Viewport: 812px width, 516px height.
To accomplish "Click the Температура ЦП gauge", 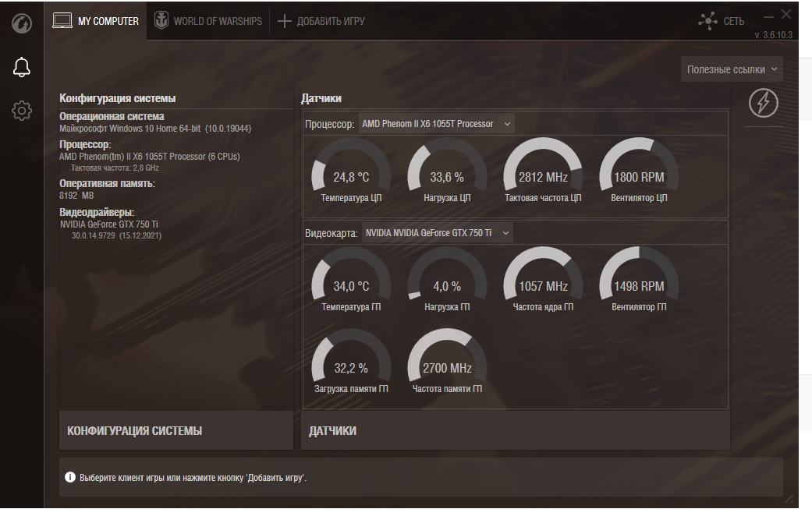I will point(351,171).
